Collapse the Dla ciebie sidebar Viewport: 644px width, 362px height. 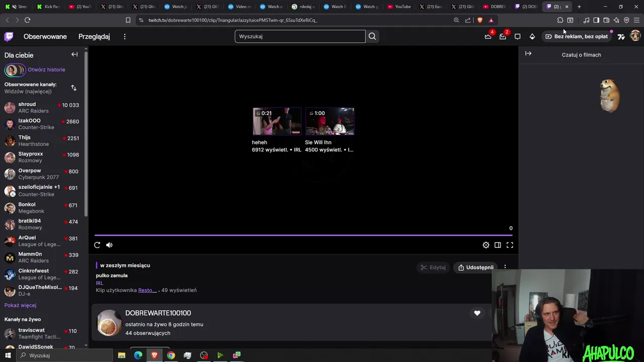pyautogui.click(x=74, y=54)
